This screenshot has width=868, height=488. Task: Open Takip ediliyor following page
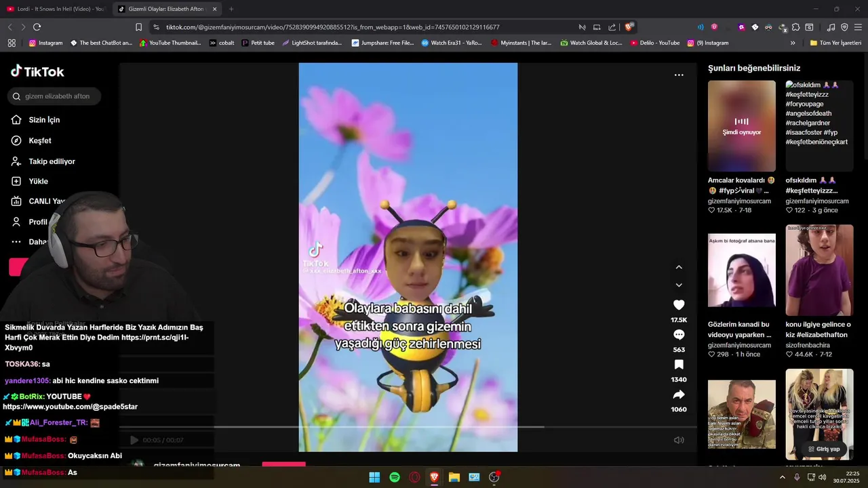pyautogui.click(x=43, y=161)
